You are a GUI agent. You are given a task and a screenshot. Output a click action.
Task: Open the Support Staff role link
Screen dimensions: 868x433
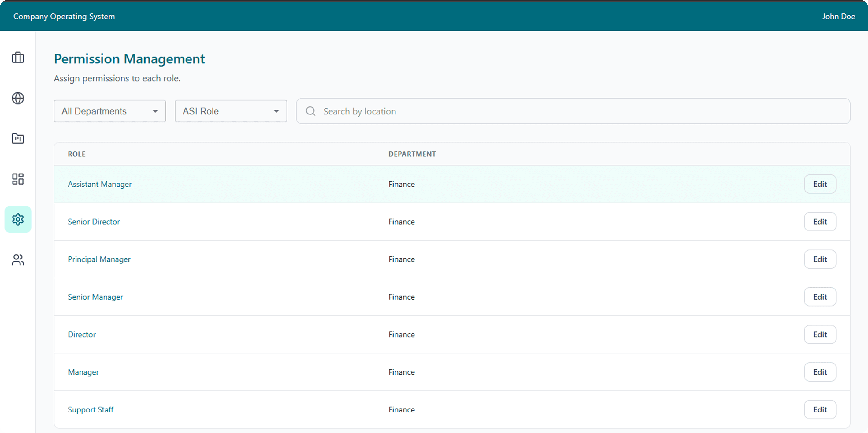[x=91, y=410]
